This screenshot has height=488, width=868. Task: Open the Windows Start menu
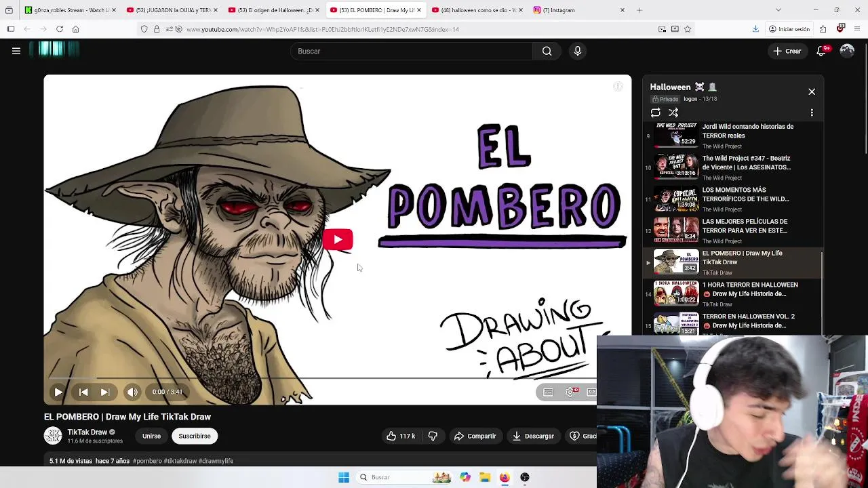point(344,477)
